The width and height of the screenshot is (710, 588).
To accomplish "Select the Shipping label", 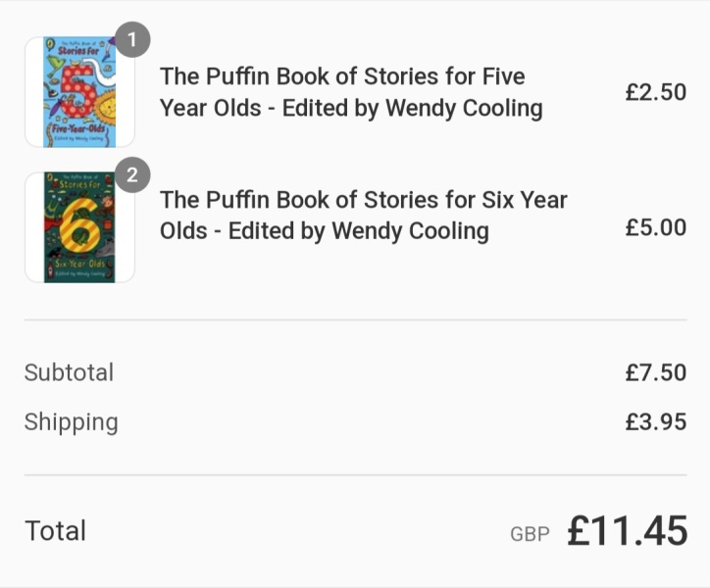I will (71, 422).
